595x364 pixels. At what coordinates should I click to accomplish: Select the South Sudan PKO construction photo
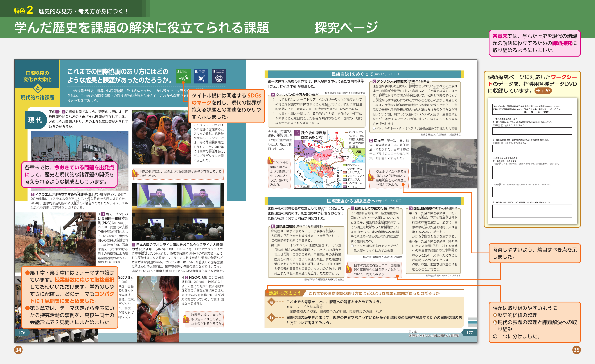point(55,243)
